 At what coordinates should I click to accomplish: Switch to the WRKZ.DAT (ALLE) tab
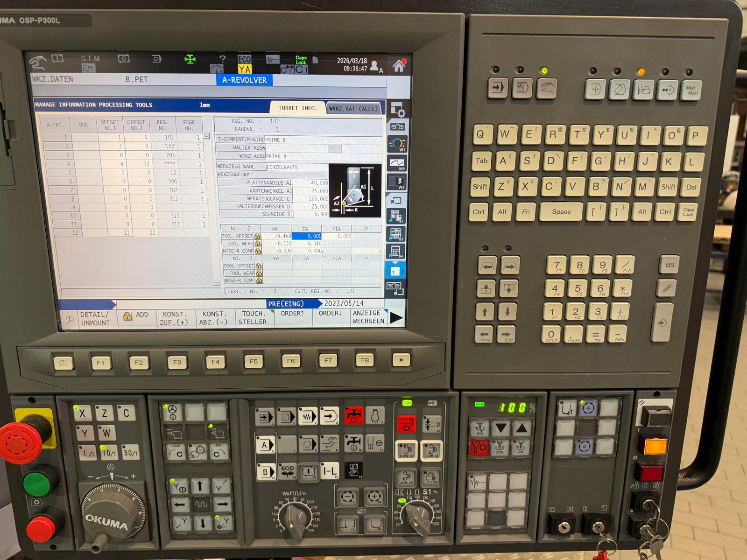353,108
